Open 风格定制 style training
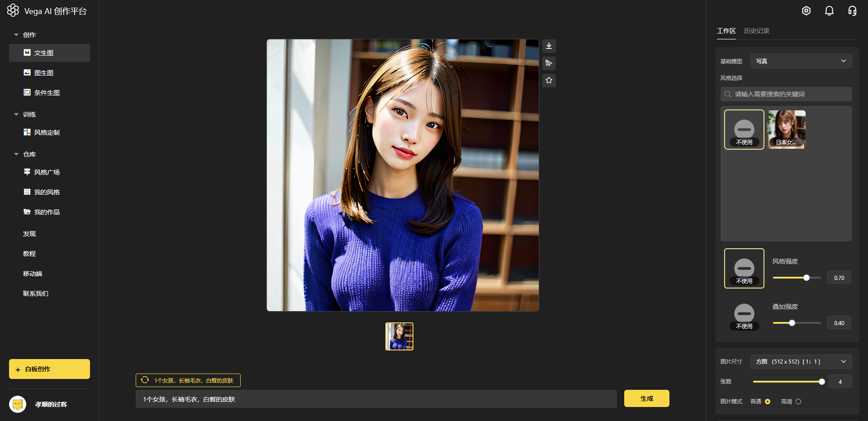The width and height of the screenshot is (868, 421). tap(47, 132)
